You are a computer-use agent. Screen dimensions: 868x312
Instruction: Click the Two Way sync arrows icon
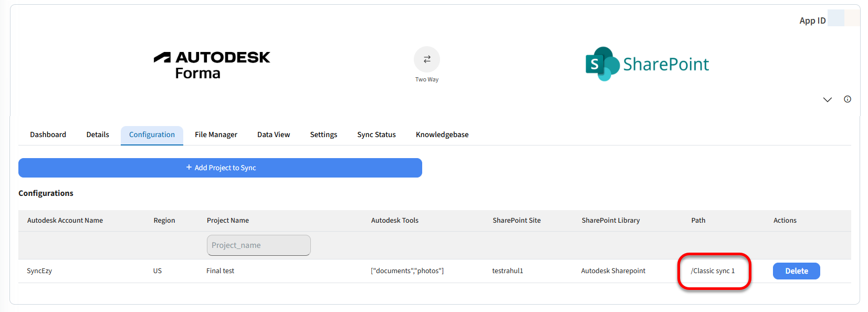[426, 59]
